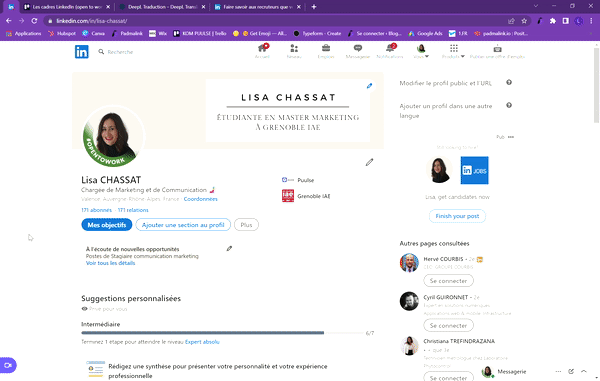Switch to Faire savoir aux recruteurs tab
This screenshot has width=600, height=381.
point(257,7)
